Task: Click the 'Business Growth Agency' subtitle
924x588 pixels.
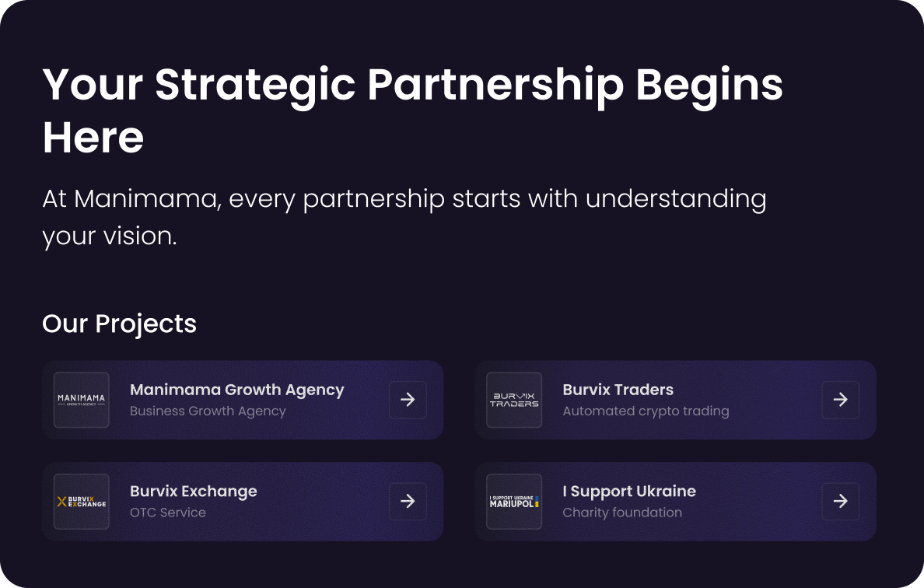Action: click(208, 411)
